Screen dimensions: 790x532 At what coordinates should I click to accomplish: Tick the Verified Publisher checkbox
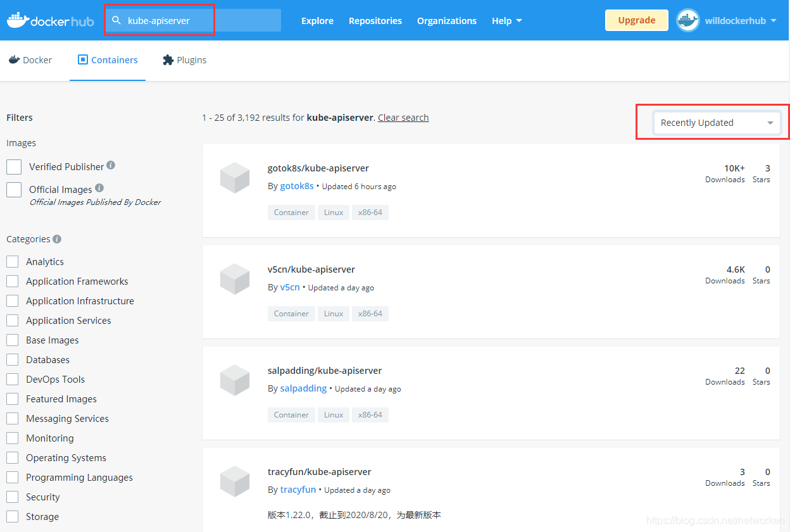pos(14,167)
